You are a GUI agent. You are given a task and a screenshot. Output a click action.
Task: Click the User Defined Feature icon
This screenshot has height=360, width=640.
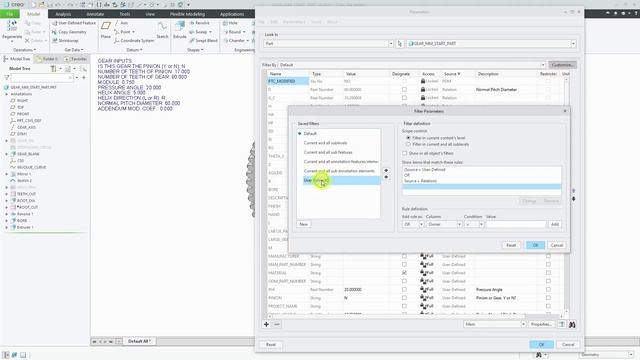coord(54,23)
